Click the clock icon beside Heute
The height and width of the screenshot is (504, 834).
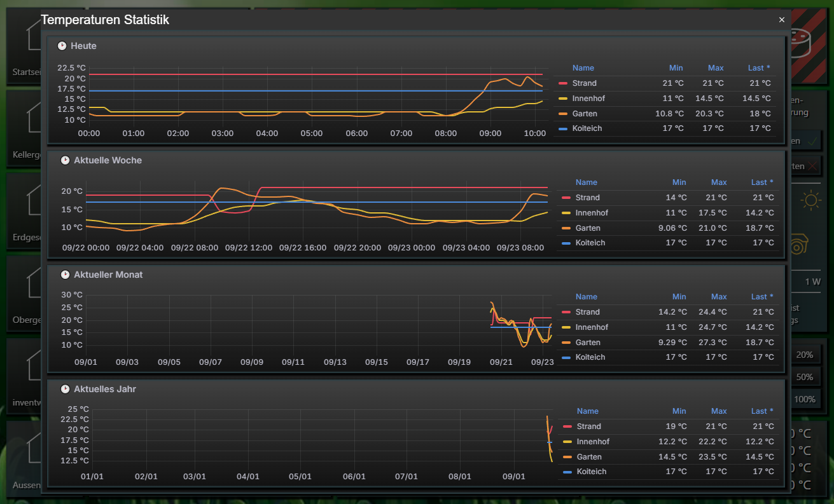[62, 46]
